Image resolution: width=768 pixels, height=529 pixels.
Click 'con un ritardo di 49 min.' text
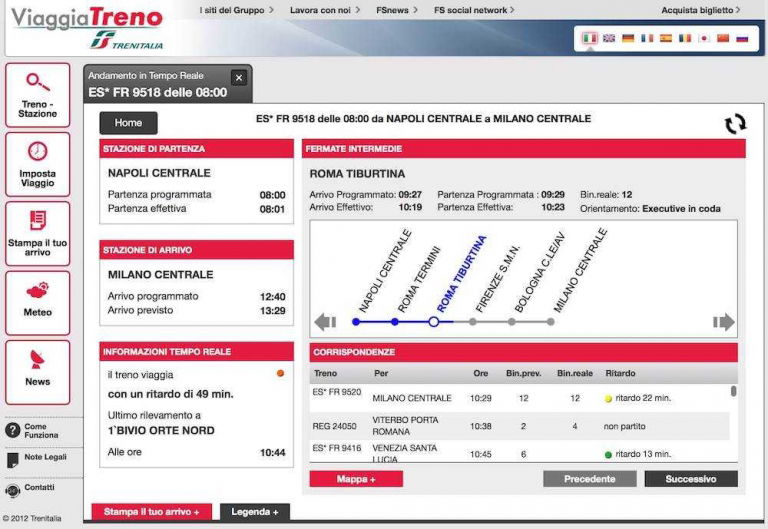click(170, 394)
